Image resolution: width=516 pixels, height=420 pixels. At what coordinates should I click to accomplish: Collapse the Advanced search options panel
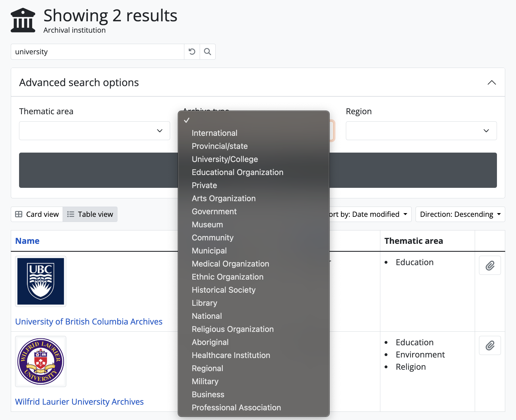492,83
